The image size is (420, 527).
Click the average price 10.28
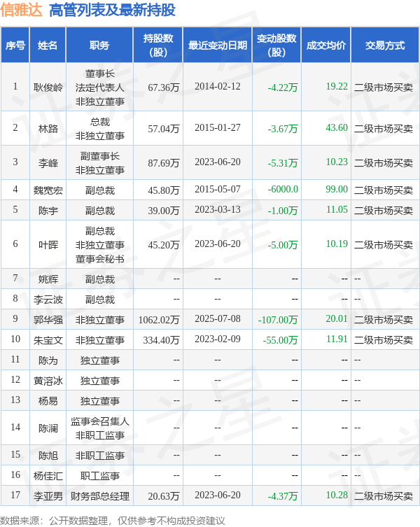coord(337,495)
